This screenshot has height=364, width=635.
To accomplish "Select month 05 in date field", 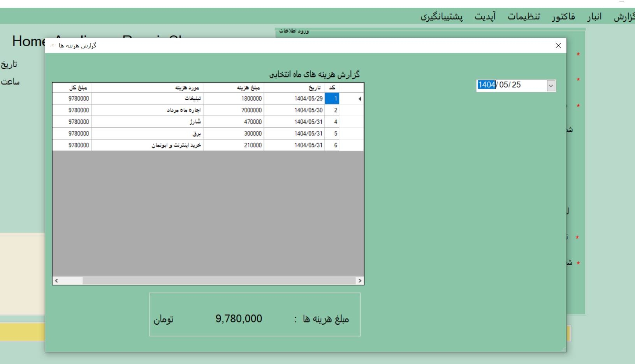I will pos(504,85).
